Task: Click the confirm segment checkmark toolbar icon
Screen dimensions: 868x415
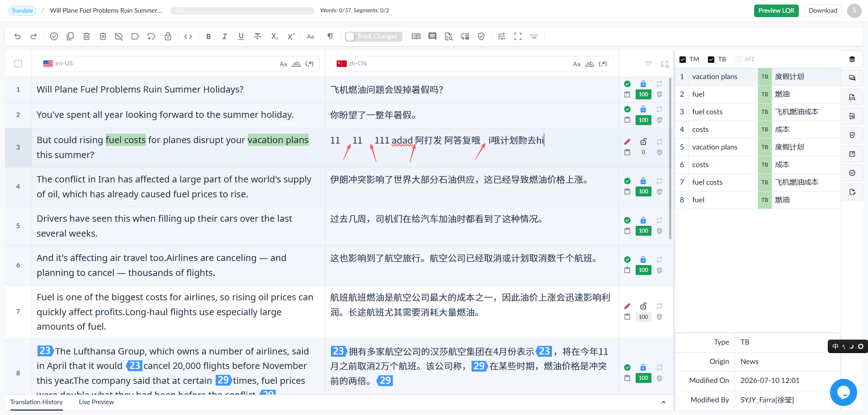Action: 54,37
